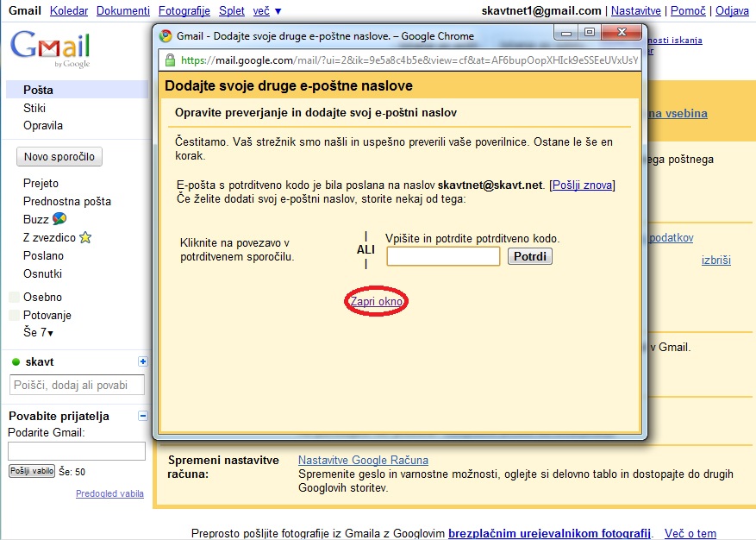Open the Prednostna pošta folder
756x540 pixels.
67,201
